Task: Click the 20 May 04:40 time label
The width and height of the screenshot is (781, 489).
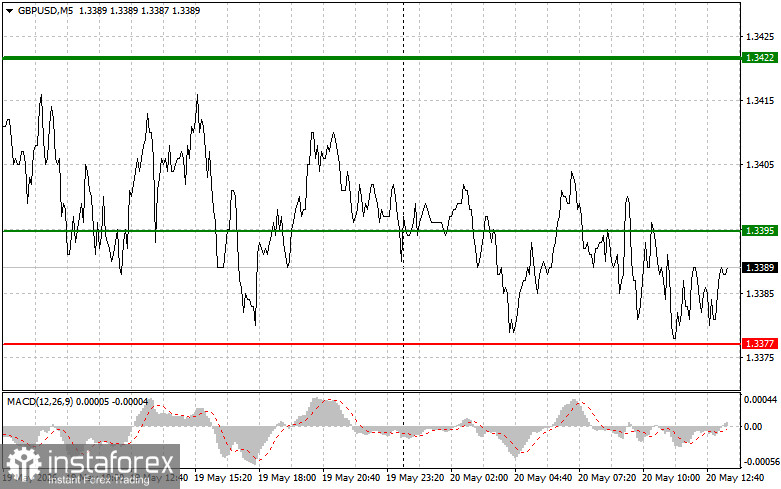Action: [543, 478]
